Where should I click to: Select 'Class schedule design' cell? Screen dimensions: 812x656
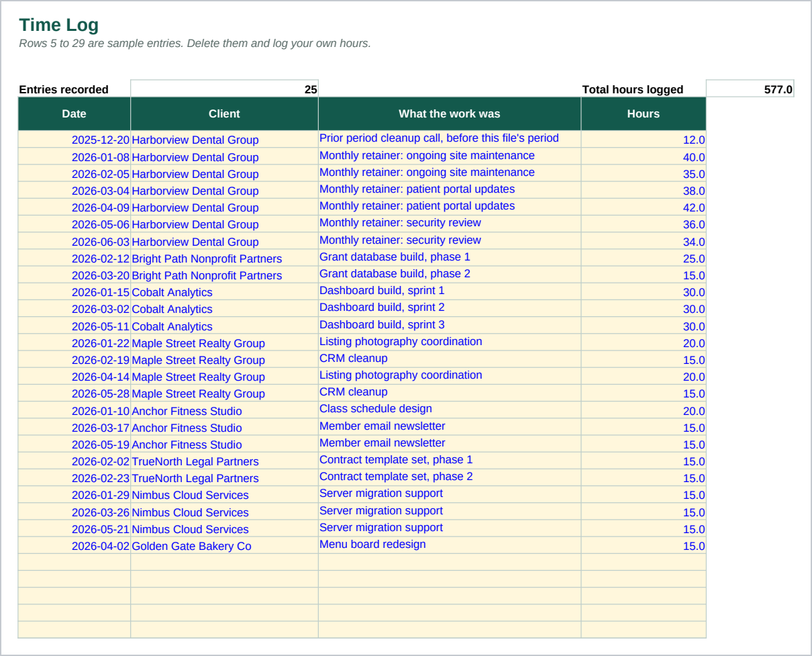(450, 410)
